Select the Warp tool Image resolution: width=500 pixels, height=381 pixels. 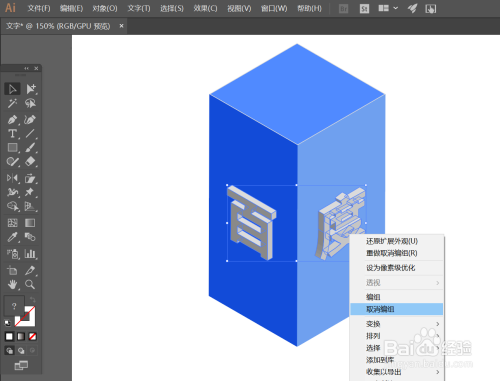pyautogui.click(x=12, y=192)
